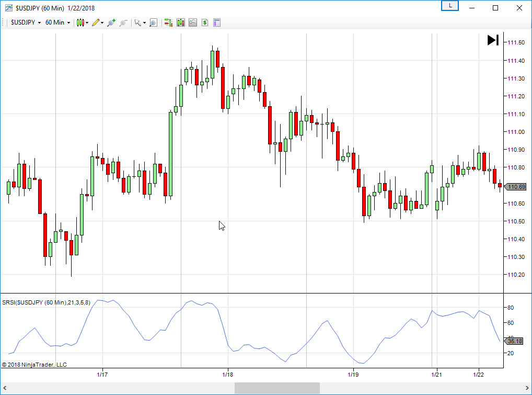
Task: Select the pencil drawing tools icon
Action: pyautogui.click(x=95, y=22)
